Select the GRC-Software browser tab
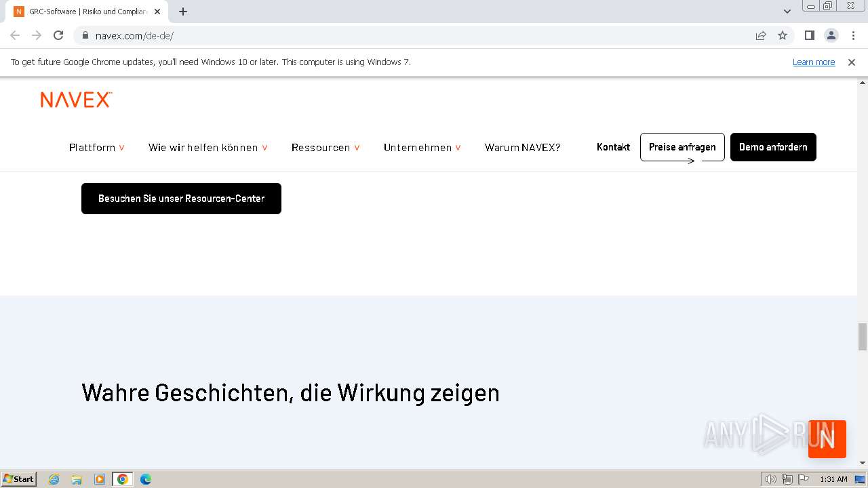868x488 pixels. (88, 12)
